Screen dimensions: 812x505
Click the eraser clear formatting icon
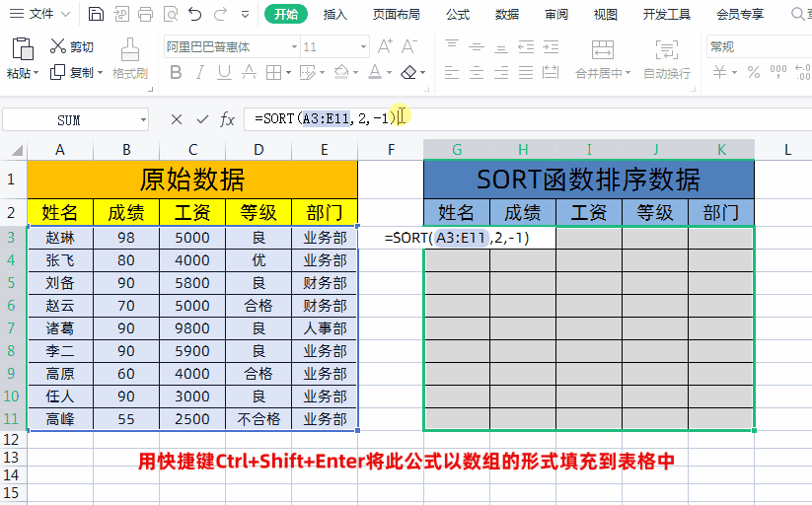pyautogui.click(x=408, y=73)
